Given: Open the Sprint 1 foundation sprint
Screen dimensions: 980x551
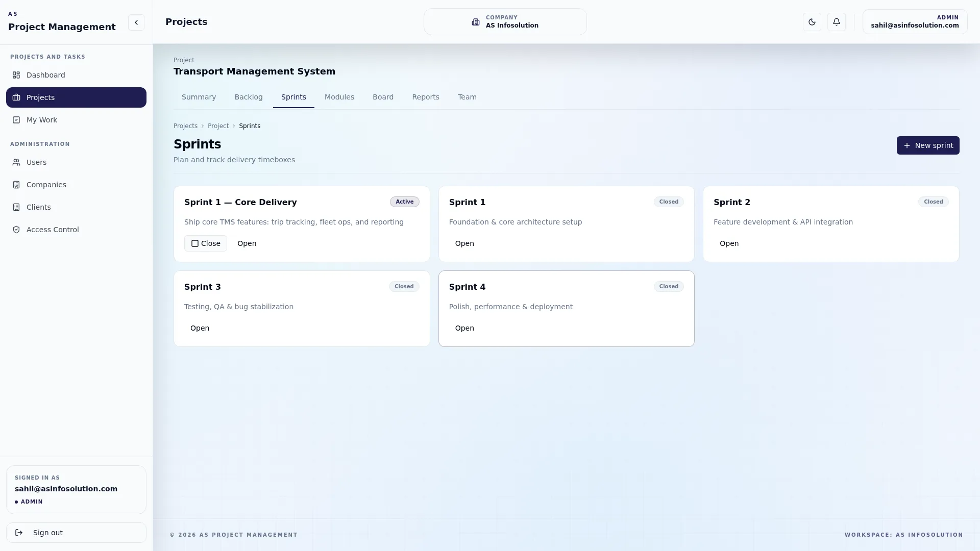Looking at the screenshot, I should (464, 243).
